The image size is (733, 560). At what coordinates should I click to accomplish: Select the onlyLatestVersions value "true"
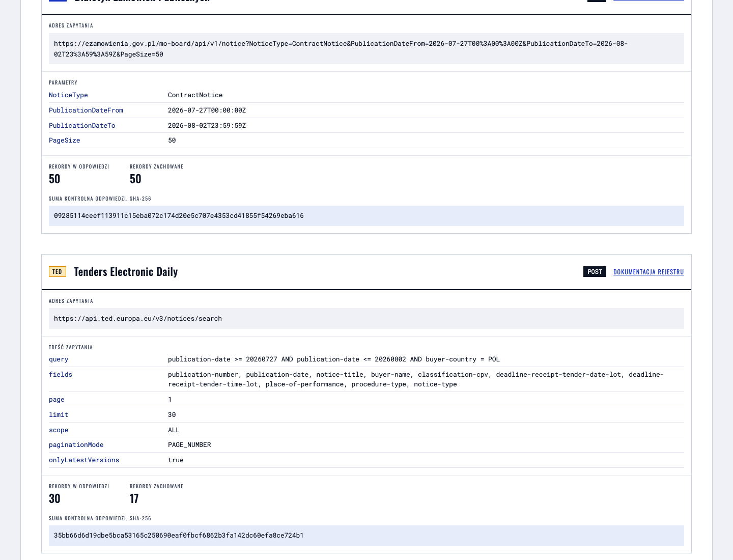[176, 460]
